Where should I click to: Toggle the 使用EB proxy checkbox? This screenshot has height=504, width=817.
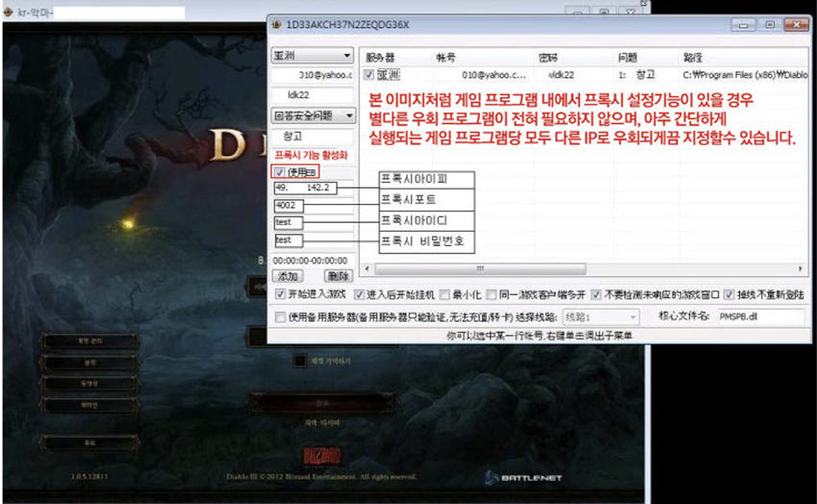(x=280, y=172)
